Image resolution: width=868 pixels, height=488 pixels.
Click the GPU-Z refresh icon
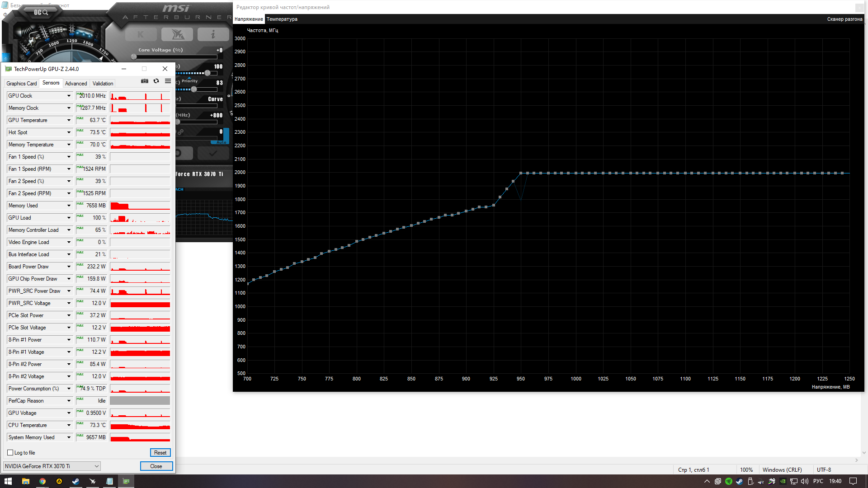pos(156,81)
